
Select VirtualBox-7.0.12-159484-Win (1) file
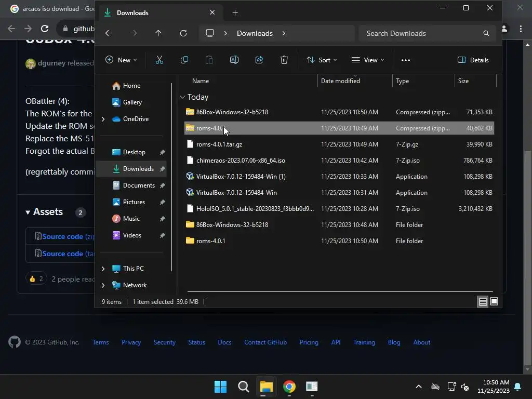click(x=339, y=177)
